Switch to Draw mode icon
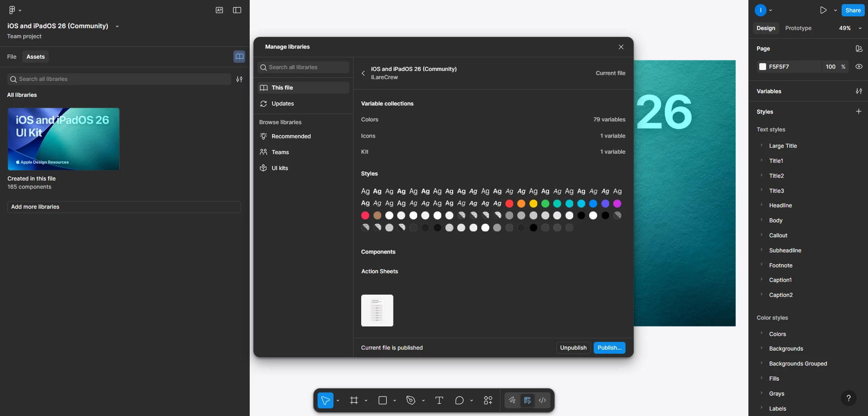Screen dimensions: 868x416 512,401
